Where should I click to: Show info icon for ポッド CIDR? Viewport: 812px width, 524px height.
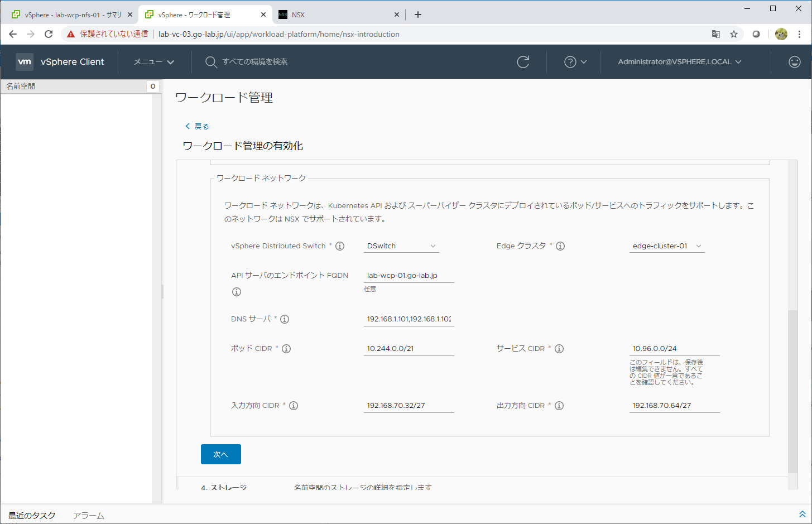tap(286, 349)
